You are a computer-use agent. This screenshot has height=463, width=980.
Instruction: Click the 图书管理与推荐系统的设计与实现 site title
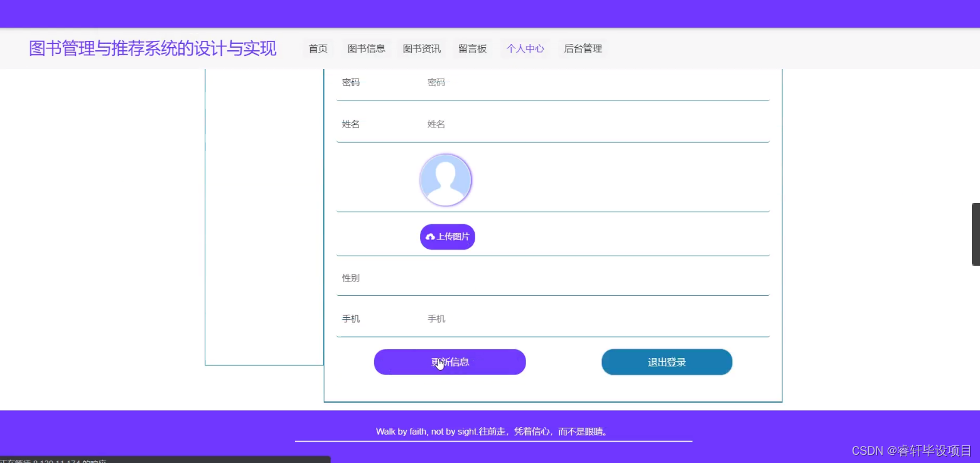point(153,48)
